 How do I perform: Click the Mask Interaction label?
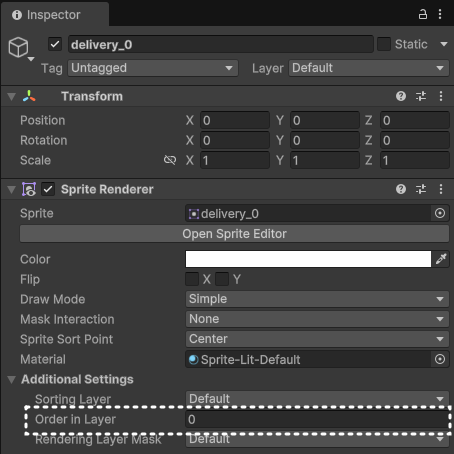pos(67,319)
